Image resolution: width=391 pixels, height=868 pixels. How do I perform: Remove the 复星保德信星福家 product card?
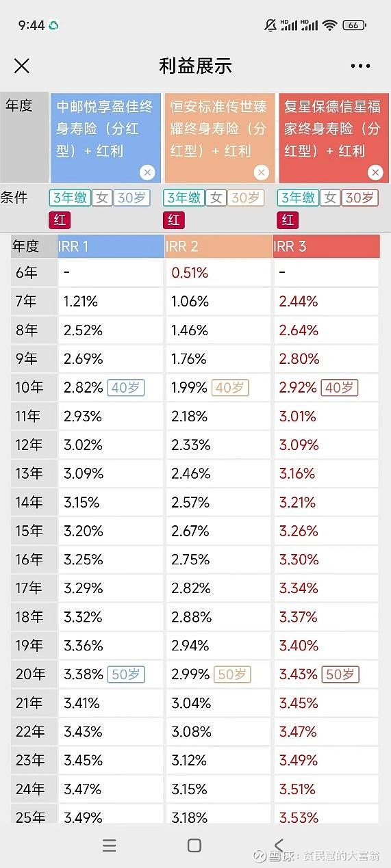[x=375, y=172]
